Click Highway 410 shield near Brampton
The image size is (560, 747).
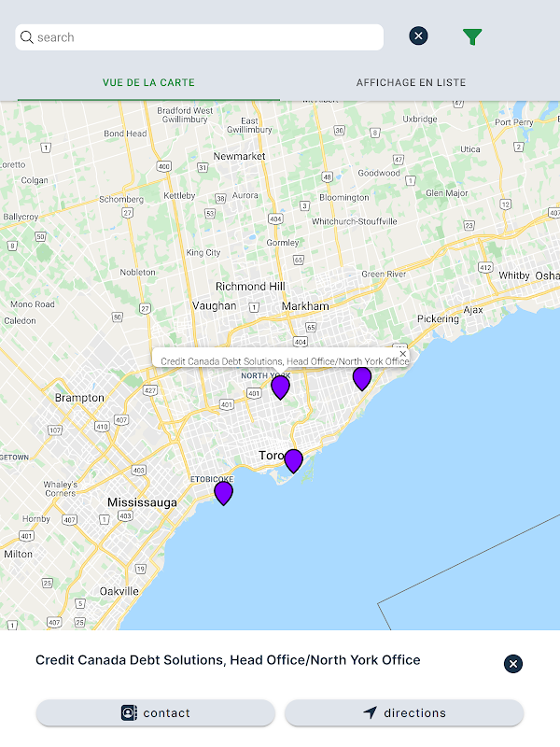(103, 427)
